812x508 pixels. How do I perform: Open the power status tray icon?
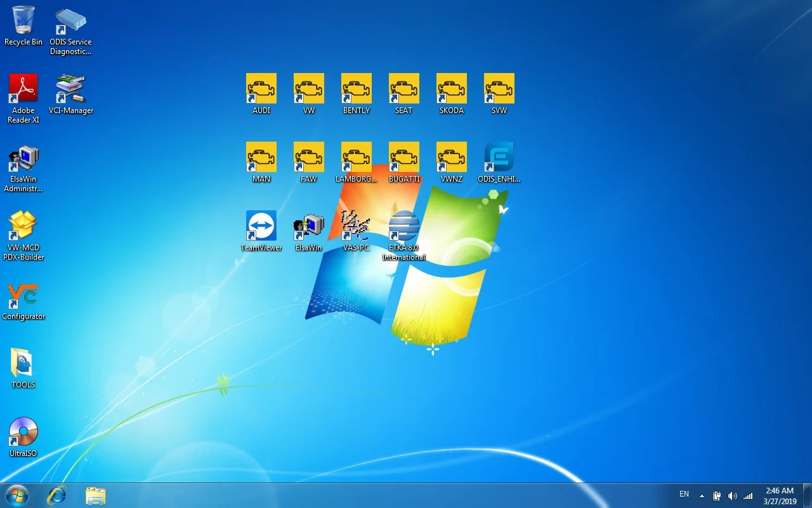click(717, 496)
